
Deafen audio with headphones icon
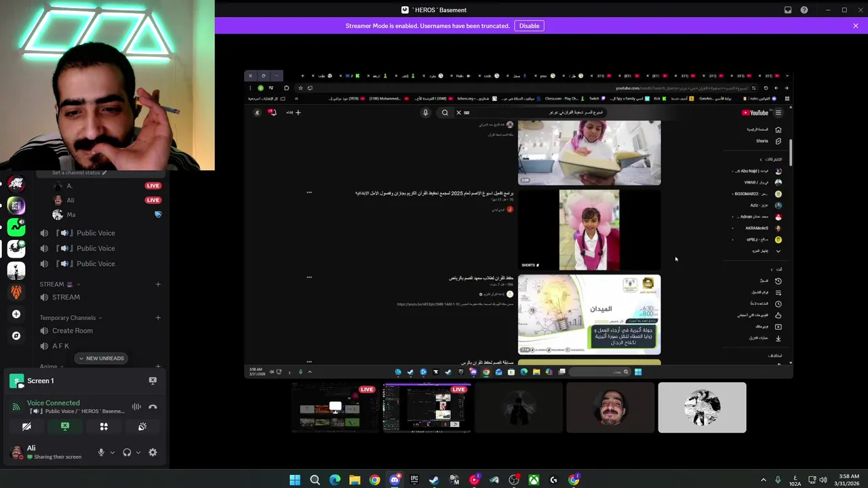(x=127, y=452)
